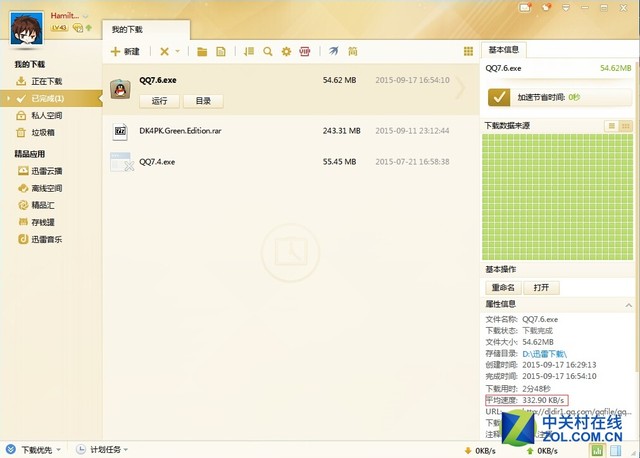Click the QQ penguin icon of QQ7.6.exe
Screen dimensions: 640x458
pyautogui.click(x=120, y=89)
